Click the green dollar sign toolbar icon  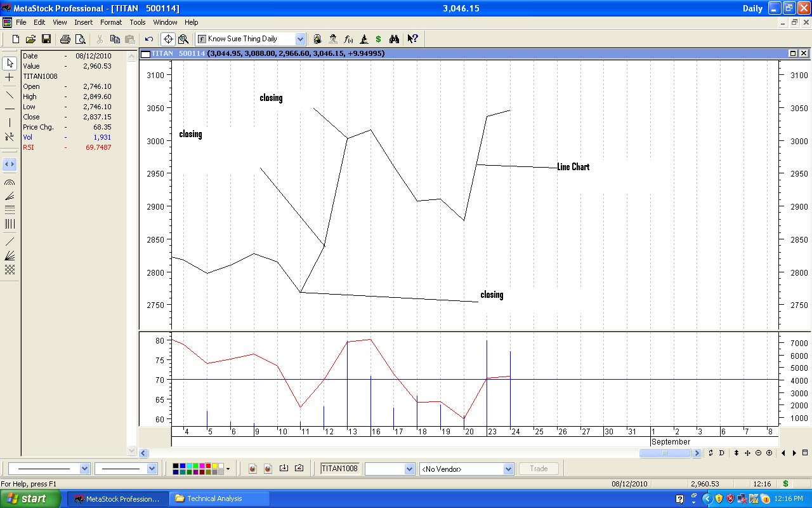(379, 39)
